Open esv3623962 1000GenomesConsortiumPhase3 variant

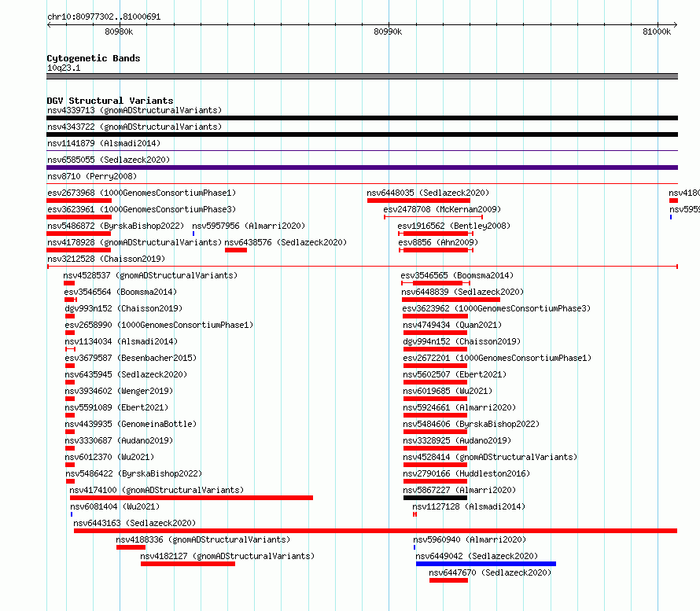coord(496,308)
